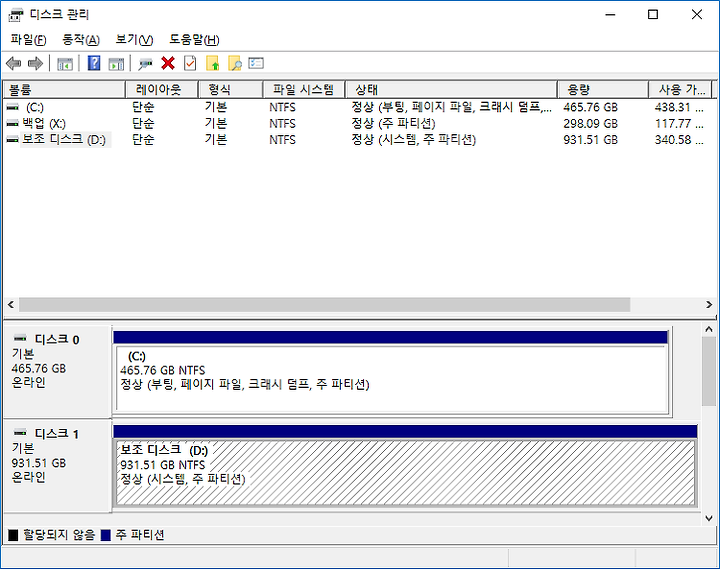Click the disk icon beside 디스크 1
Image resolution: width=720 pixels, height=570 pixels.
(x=20, y=433)
